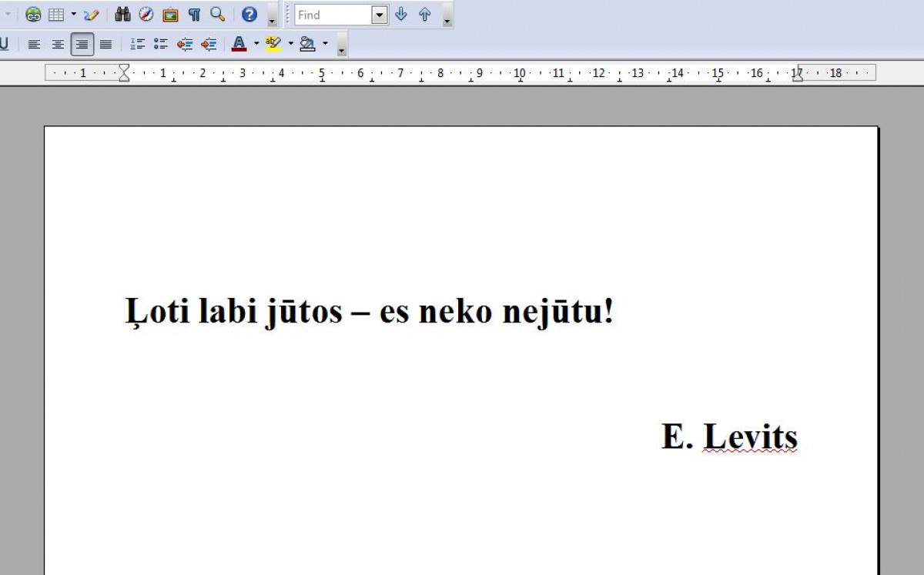Toggle right alignment button
Viewport: 924px width, 575px height.
82,45
